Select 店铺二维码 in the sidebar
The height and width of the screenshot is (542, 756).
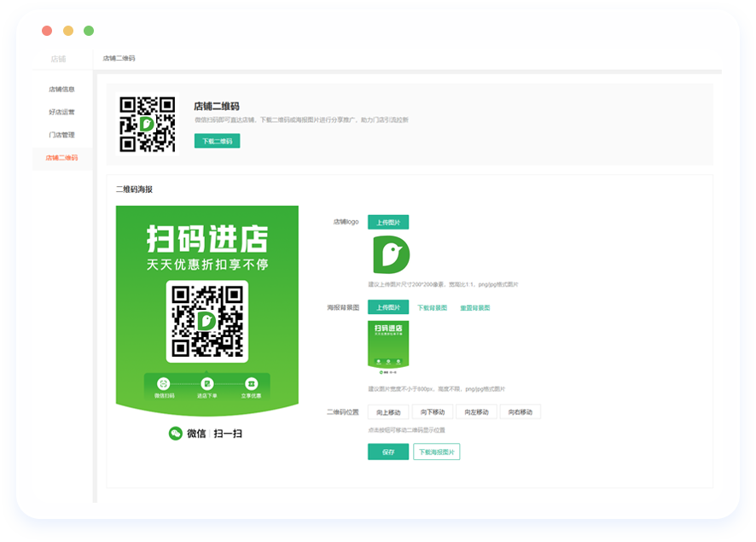pos(61,158)
